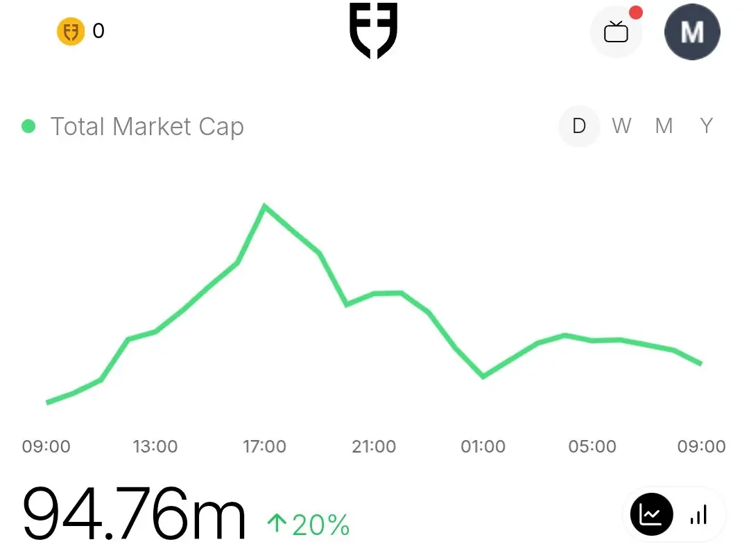Click the chart low near 01:00
749x560 pixels.
click(x=483, y=376)
